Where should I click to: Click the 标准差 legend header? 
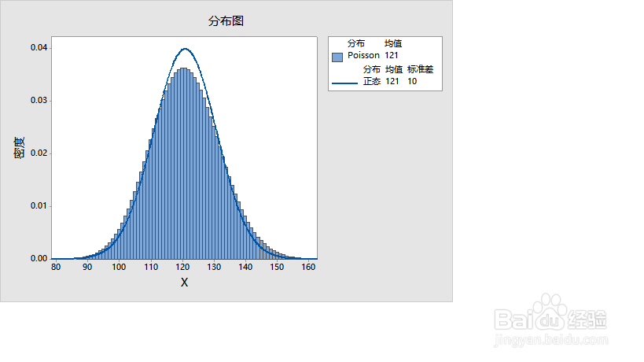coord(420,69)
